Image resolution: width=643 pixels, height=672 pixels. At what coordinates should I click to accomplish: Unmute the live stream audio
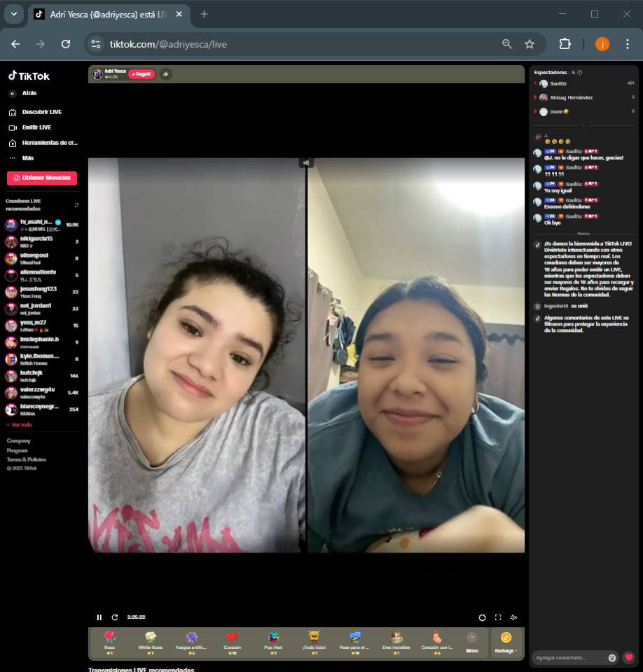point(513,617)
